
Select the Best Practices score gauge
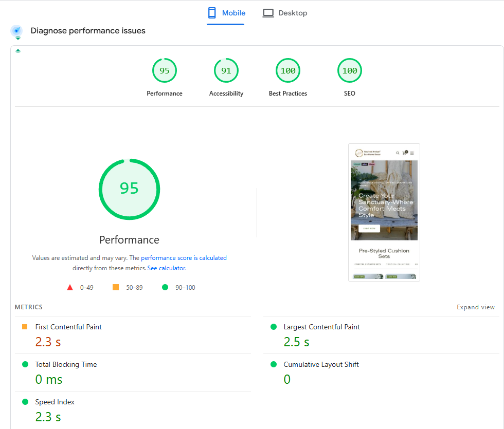pos(288,71)
